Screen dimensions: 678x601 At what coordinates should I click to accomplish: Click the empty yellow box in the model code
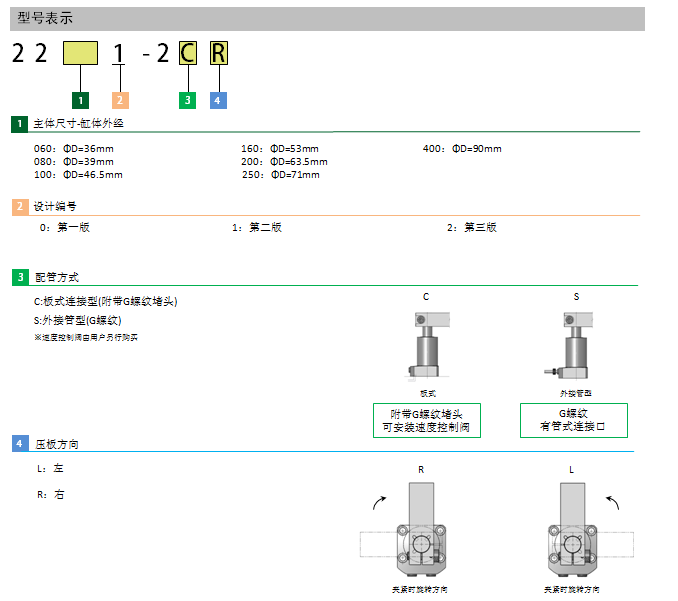point(80,53)
